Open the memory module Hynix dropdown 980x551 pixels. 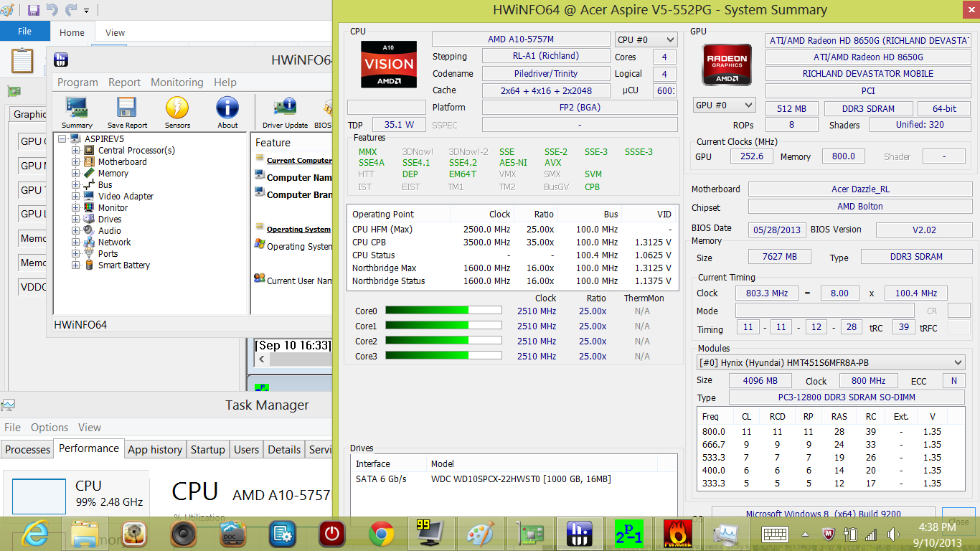point(831,363)
